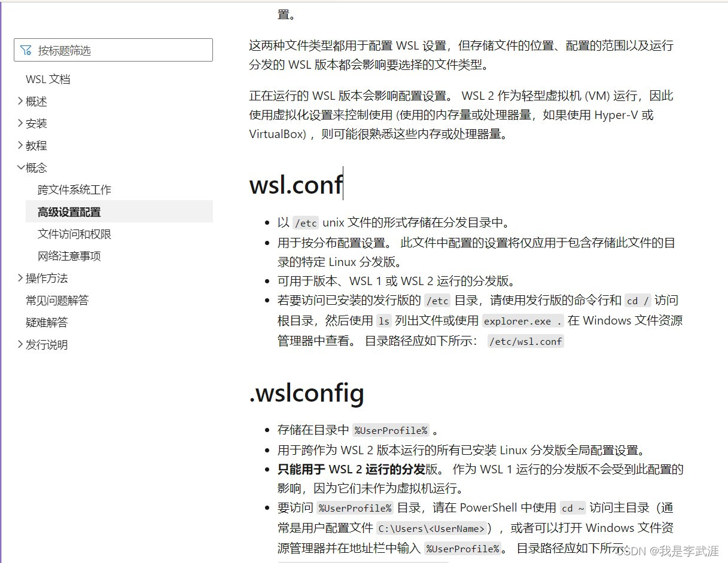The image size is (728, 563).
Task: Open the 常见问题解答 page
Action: click(x=57, y=300)
